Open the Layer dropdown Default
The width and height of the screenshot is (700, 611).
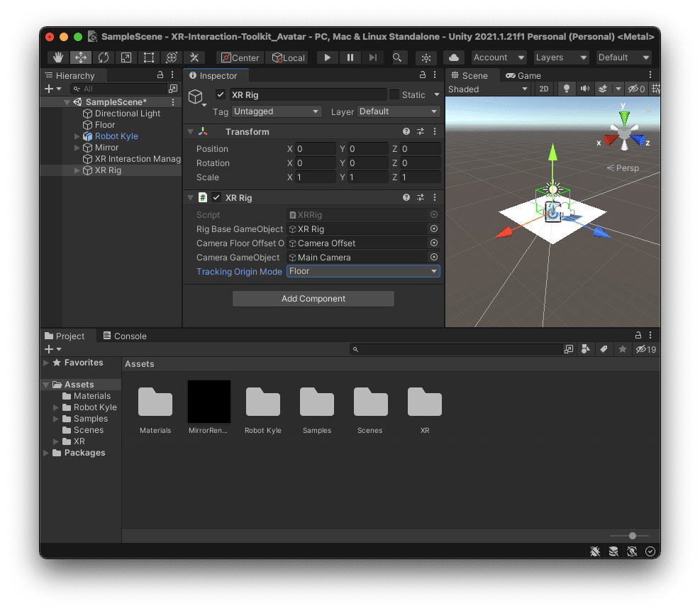[x=398, y=111]
